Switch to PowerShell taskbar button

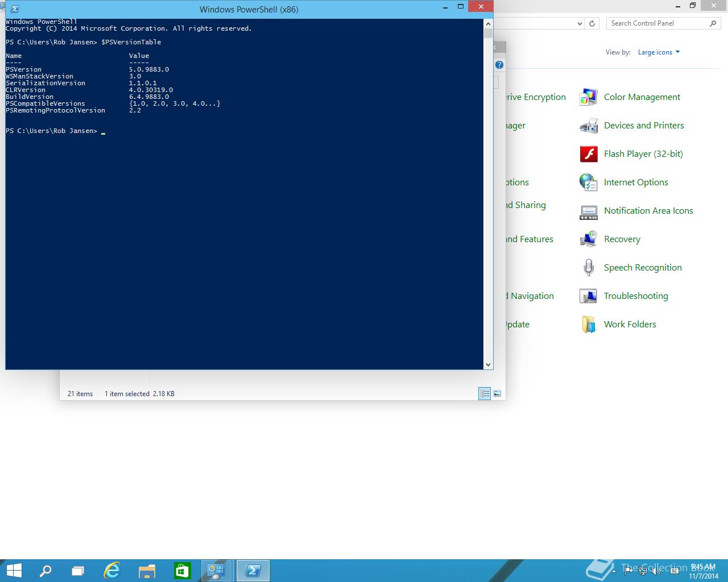253,571
